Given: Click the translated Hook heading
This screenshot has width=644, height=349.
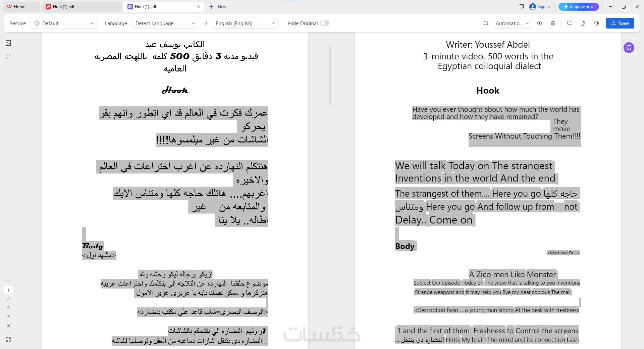Looking at the screenshot, I should tap(488, 91).
